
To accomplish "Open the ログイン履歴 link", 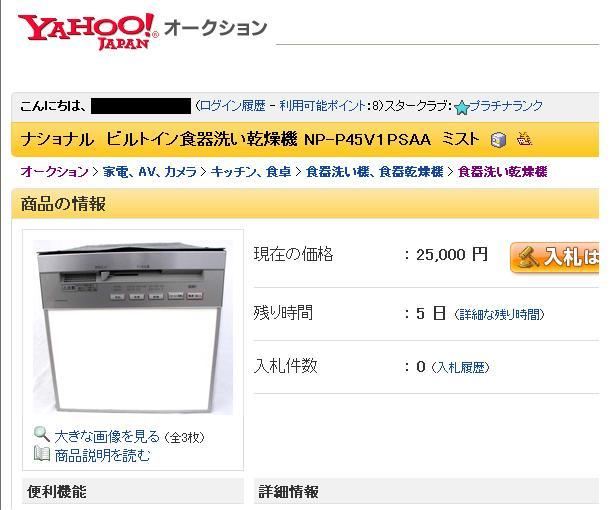I will tap(233, 106).
